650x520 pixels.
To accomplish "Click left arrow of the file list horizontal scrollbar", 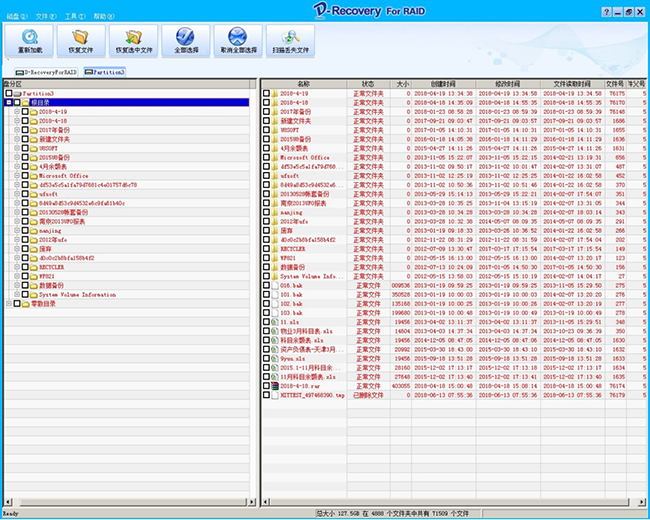I will (266, 502).
